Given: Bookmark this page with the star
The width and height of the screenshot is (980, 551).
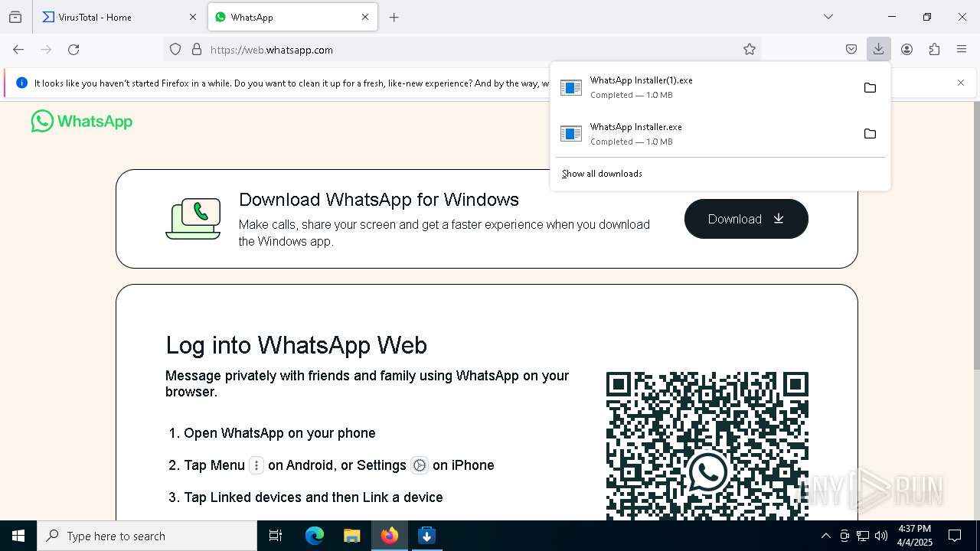Looking at the screenshot, I should (750, 50).
